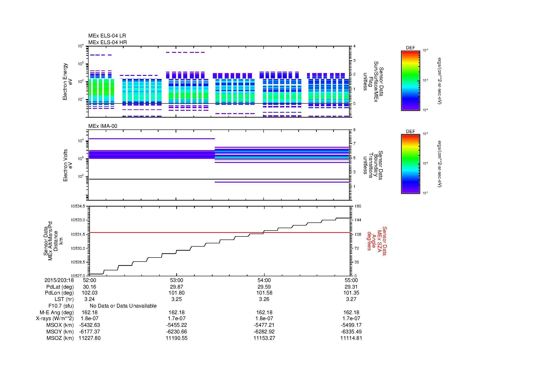
Task: Click the top DEF color bar
Action: (x=410, y=80)
